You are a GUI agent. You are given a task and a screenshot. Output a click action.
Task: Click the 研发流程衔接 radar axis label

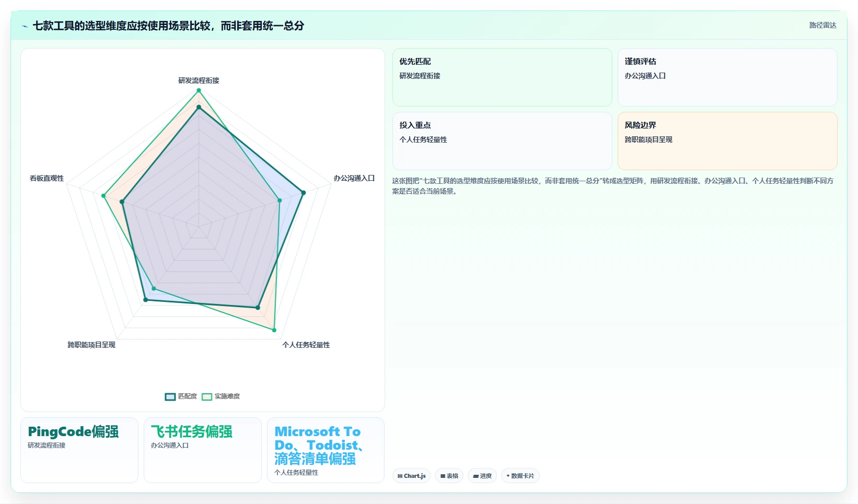(x=199, y=80)
